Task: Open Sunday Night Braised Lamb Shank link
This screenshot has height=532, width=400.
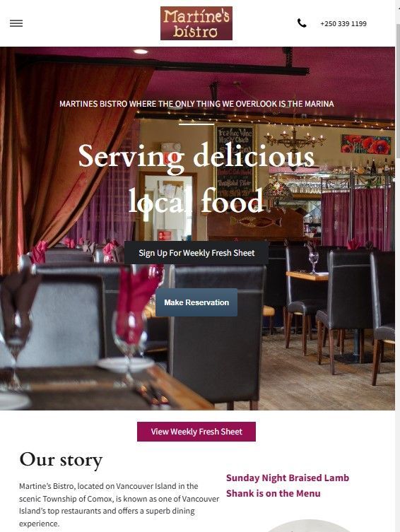Action: tap(288, 485)
